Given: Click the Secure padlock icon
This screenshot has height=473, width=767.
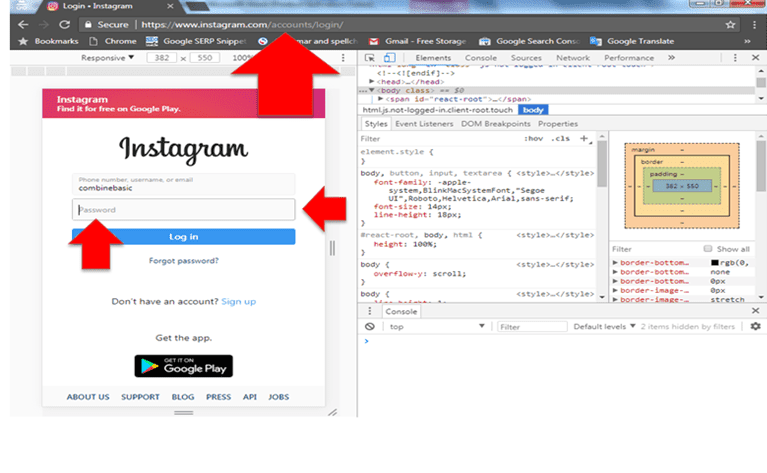Looking at the screenshot, I should pyautogui.click(x=88, y=24).
